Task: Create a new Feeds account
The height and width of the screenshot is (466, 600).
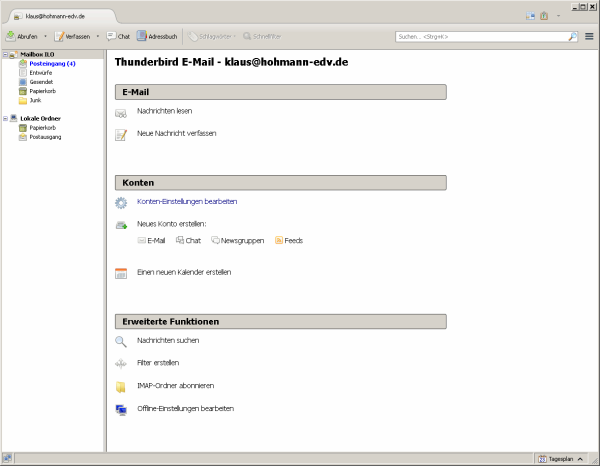Action: [x=289, y=240]
